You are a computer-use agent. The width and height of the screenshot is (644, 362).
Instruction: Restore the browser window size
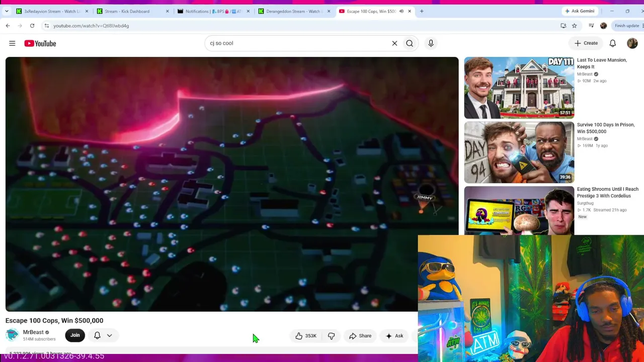click(x=627, y=11)
